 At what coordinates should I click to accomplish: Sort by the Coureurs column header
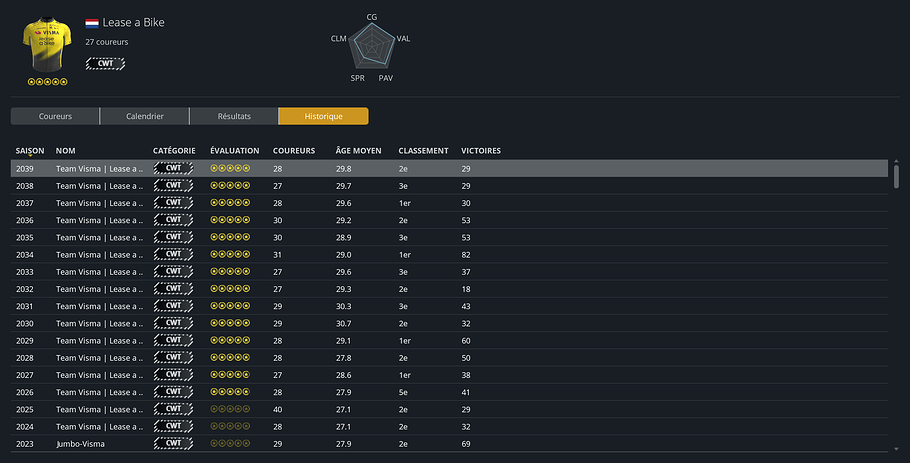[x=294, y=151]
